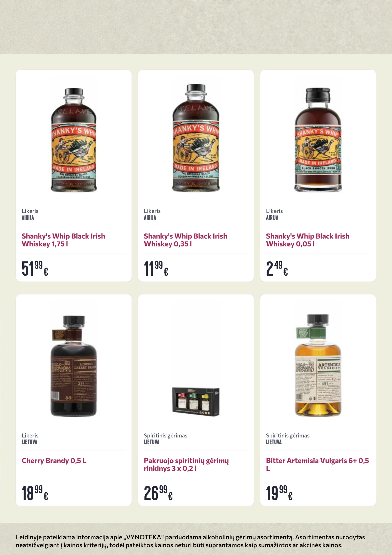Select the 2,49 € price
Screen dimensions: 392x555
(277, 268)
